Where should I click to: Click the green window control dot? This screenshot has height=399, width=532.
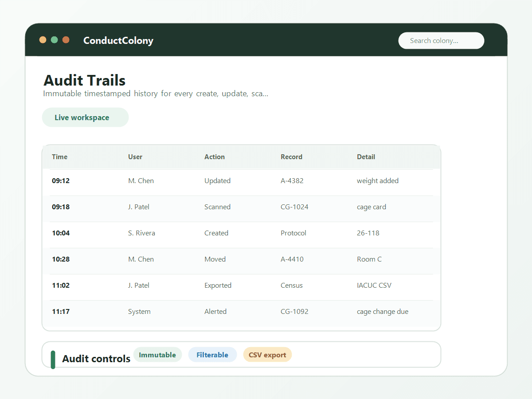point(55,40)
